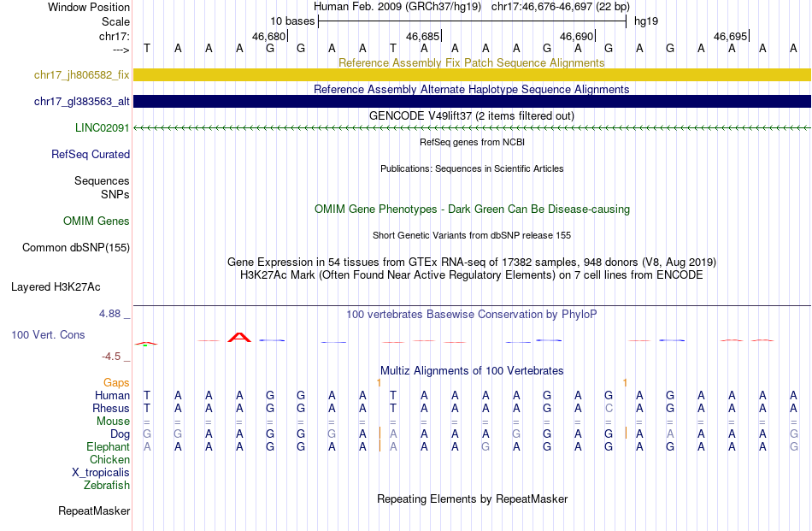This screenshot has height=531, width=812.
Task: Click the 46,695 coordinate tick label
Action: pyautogui.click(x=730, y=36)
